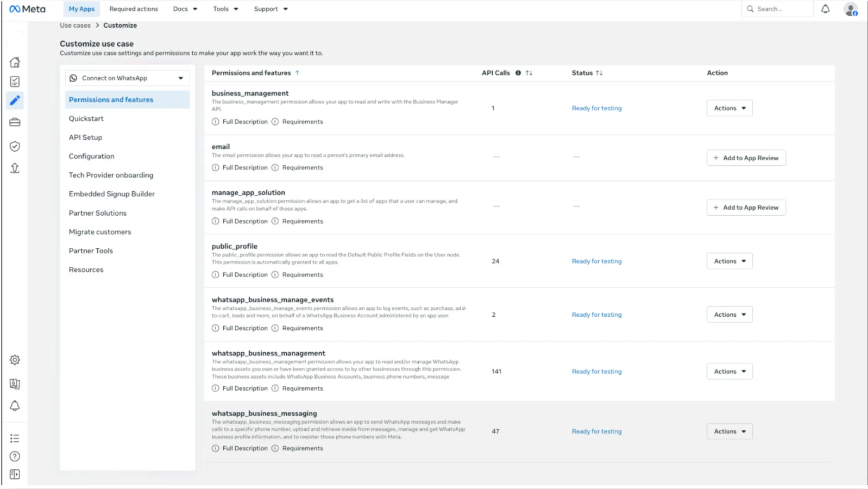Open the activity log list icon
868x489 pixels.
point(15,438)
